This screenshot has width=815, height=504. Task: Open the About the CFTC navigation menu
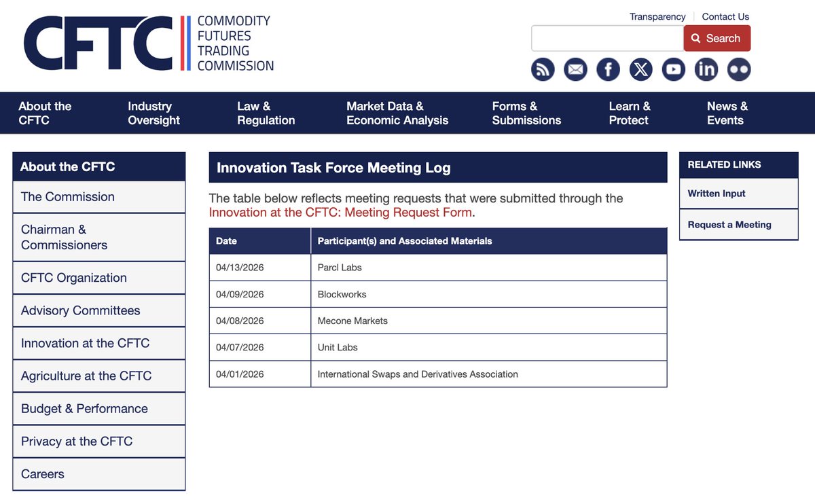[45, 113]
